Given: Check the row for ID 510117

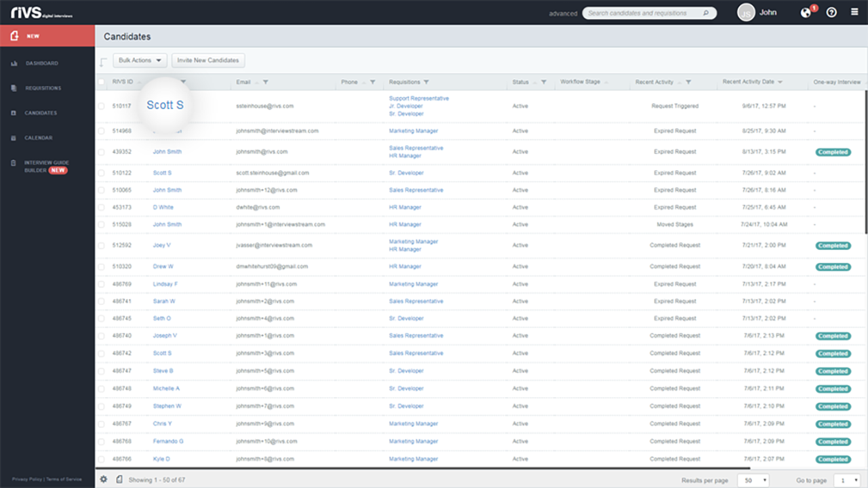Looking at the screenshot, I should (101, 106).
